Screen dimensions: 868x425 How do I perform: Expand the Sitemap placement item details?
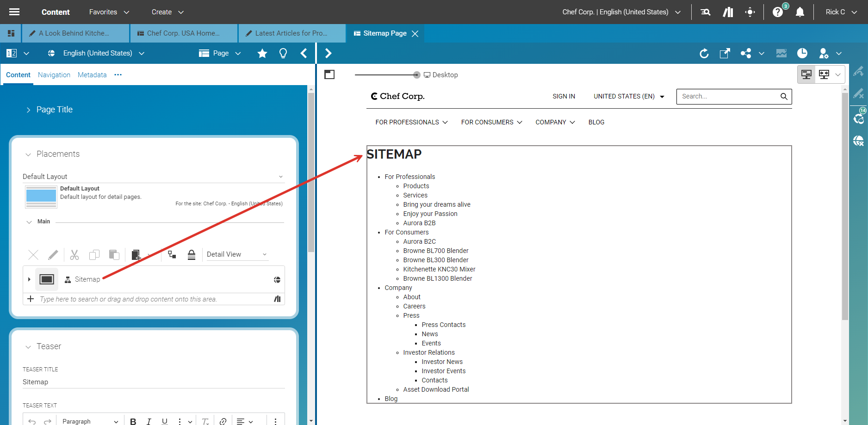(29, 279)
